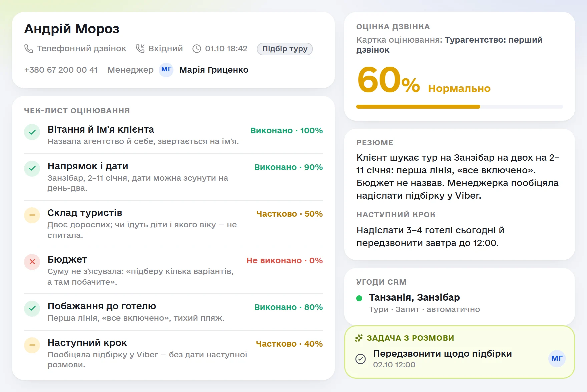587x392 pixels.
Task: Click the sparkle icon beside Задача з розмови
Action: [x=359, y=338]
